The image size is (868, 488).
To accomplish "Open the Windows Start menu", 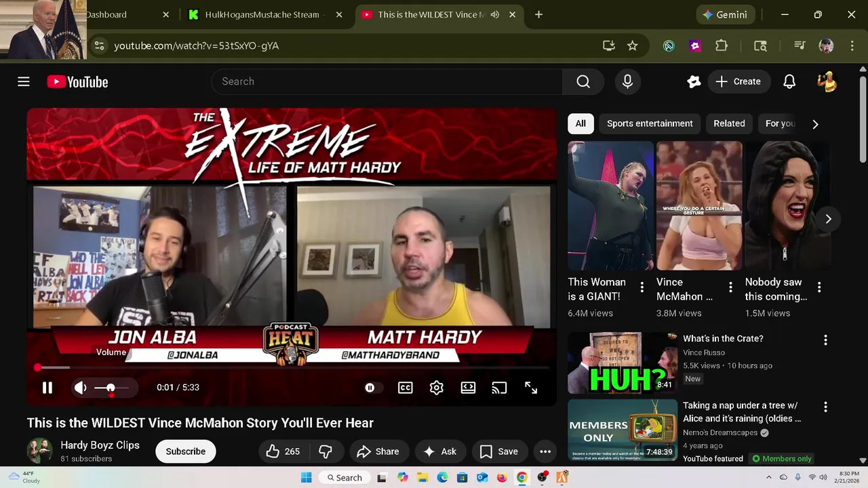I will (306, 477).
